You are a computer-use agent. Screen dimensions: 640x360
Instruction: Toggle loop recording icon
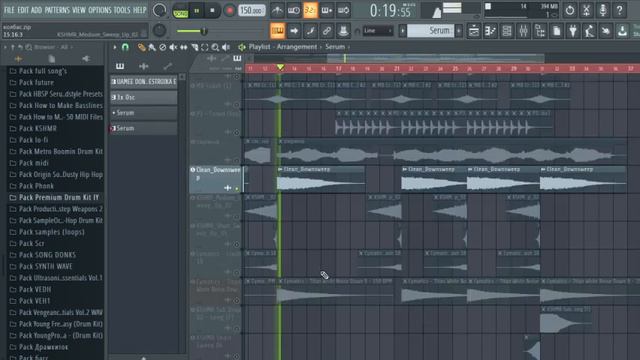tap(343, 11)
